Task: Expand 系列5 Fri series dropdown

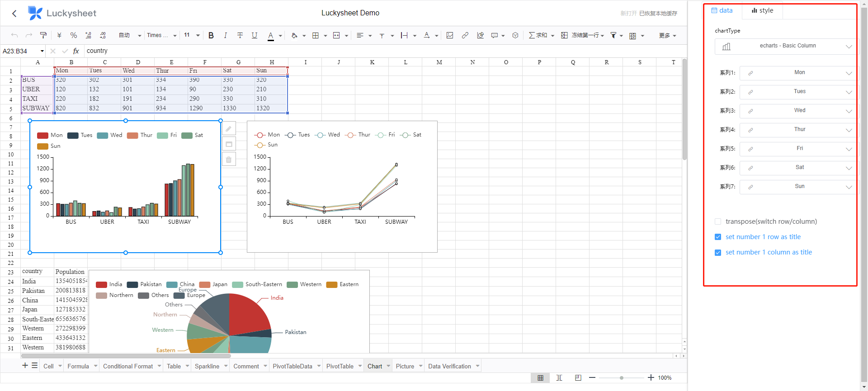Action: tap(798, 149)
